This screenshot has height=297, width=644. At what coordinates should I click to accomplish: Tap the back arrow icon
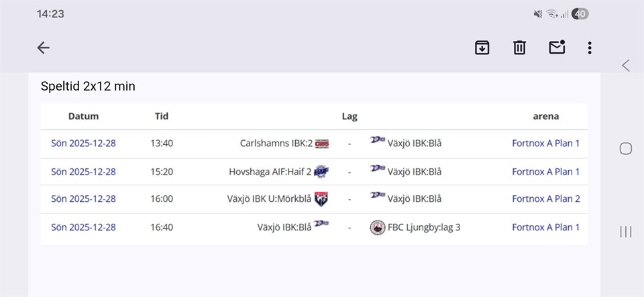pos(44,48)
